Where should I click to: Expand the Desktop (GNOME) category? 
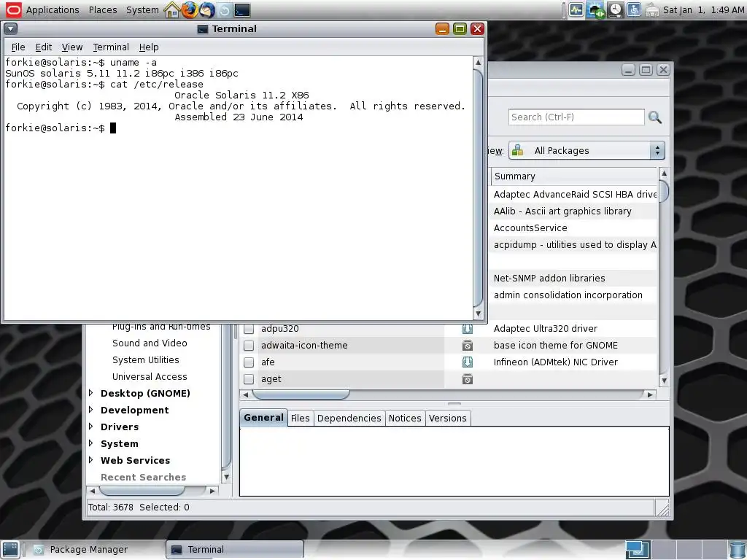[x=91, y=393]
